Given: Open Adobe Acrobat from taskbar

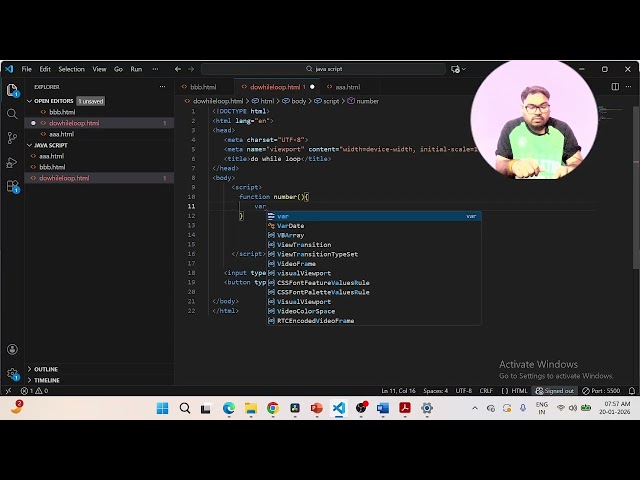Looking at the screenshot, I should (405, 408).
